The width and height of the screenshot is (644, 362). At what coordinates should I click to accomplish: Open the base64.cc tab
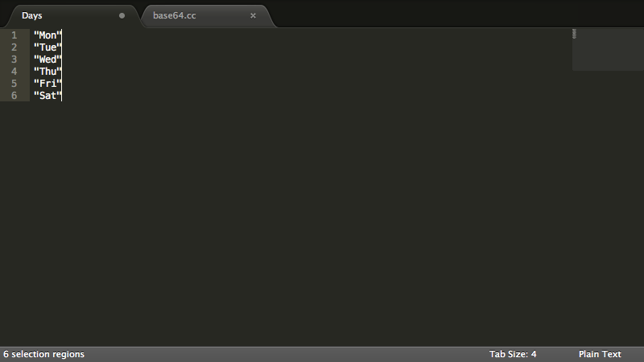pos(175,15)
